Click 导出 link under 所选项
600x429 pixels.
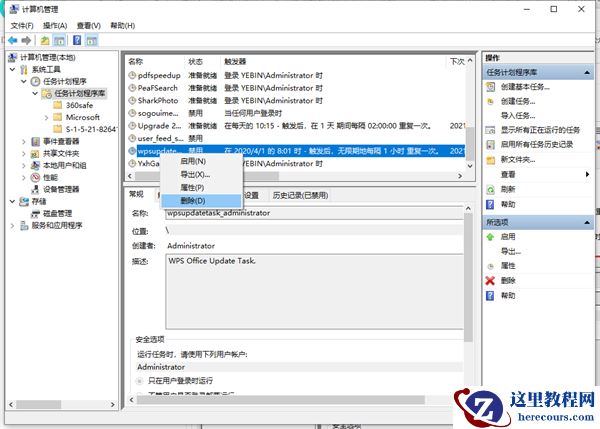(x=511, y=251)
